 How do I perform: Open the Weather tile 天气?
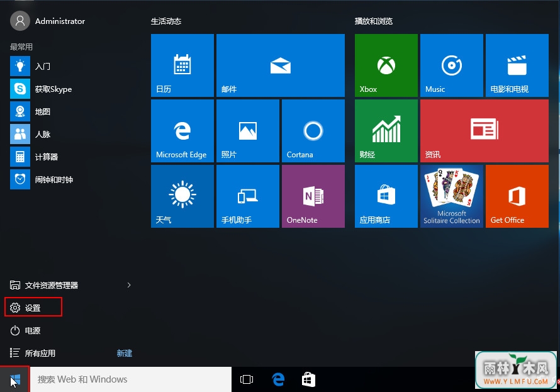pos(182,196)
